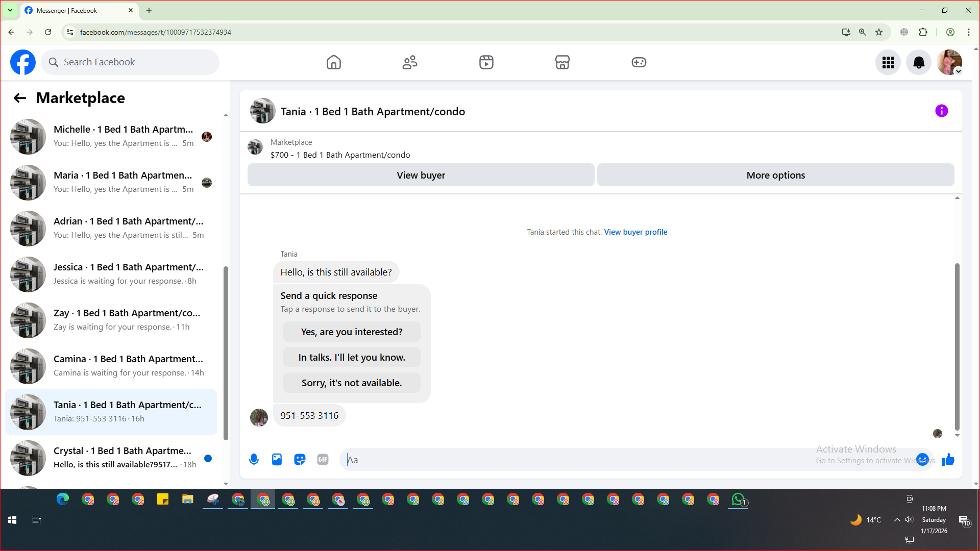
Task: Follow the View buyer profile link
Action: [x=635, y=232]
